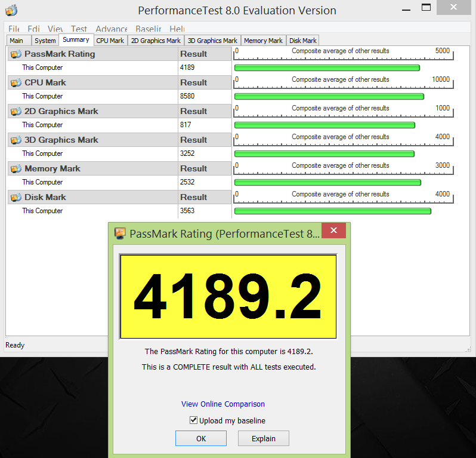
Task: Click the Explain button
Action: tap(264, 438)
